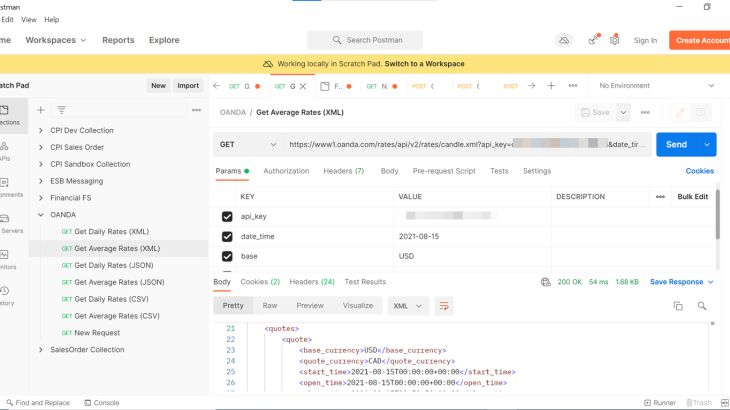Click the request URL field
This screenshot has width=730, height=410.
click(467, 145)
